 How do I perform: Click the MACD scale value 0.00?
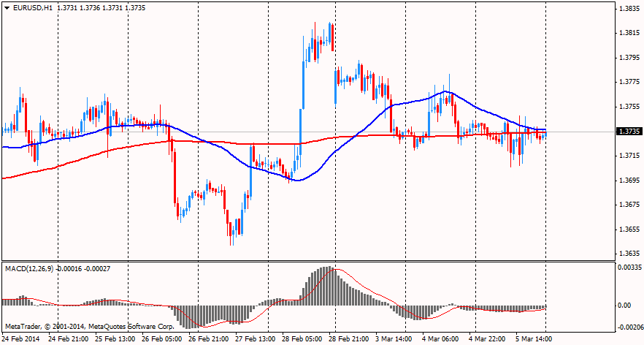point(625,305)
